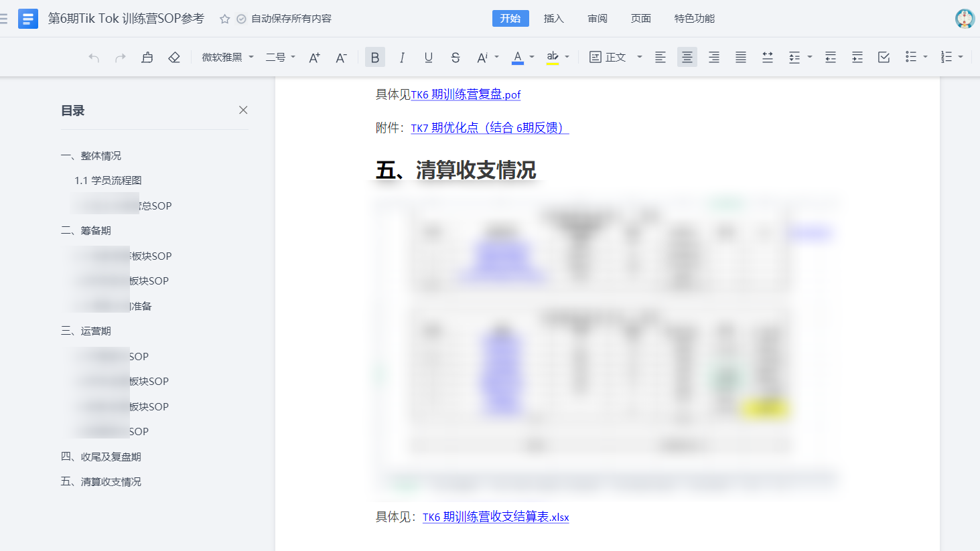This screenshot has height=551, width=980.
Task: Align text to the left
Action: pyautogui.click(x=660, y=58)
